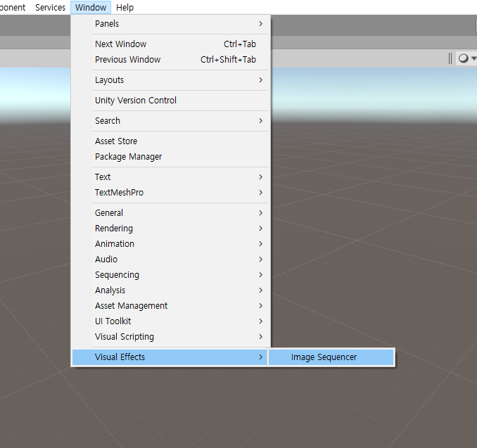The width and height of the screenshot is (477, 448).
Task: Expand the Rendering submenu
Action: pyautogui.click(x=171, y=229)
